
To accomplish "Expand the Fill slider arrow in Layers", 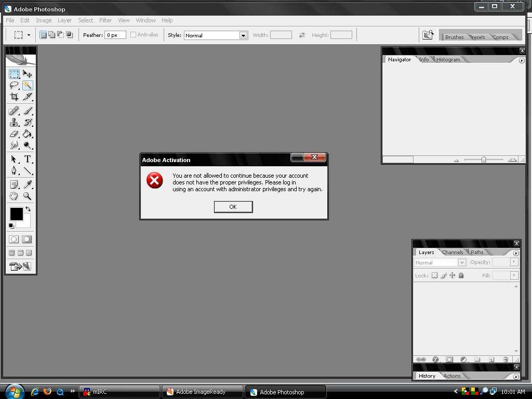I will click(514, 275).
